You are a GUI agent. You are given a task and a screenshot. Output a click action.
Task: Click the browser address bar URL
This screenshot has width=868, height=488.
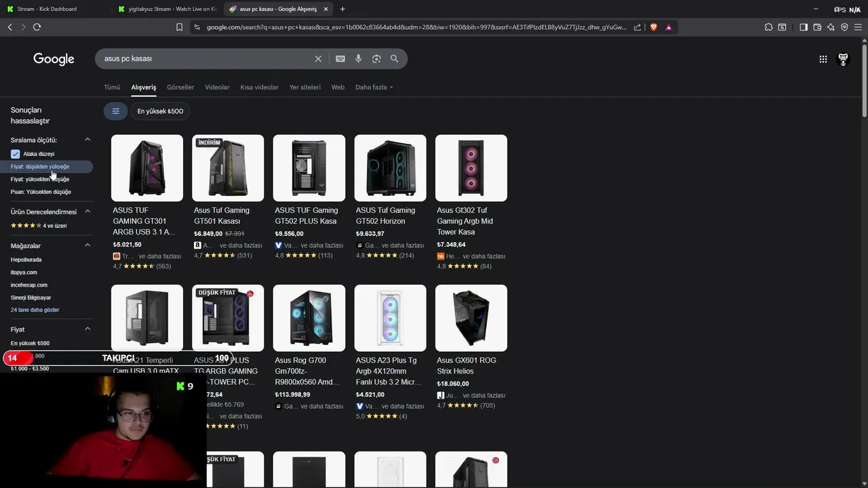416,27
